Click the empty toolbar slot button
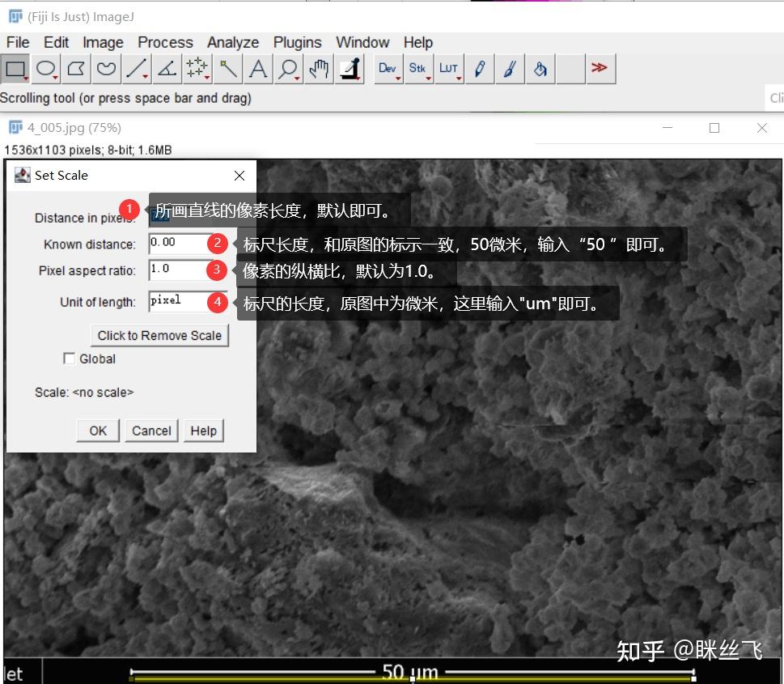 570,69
